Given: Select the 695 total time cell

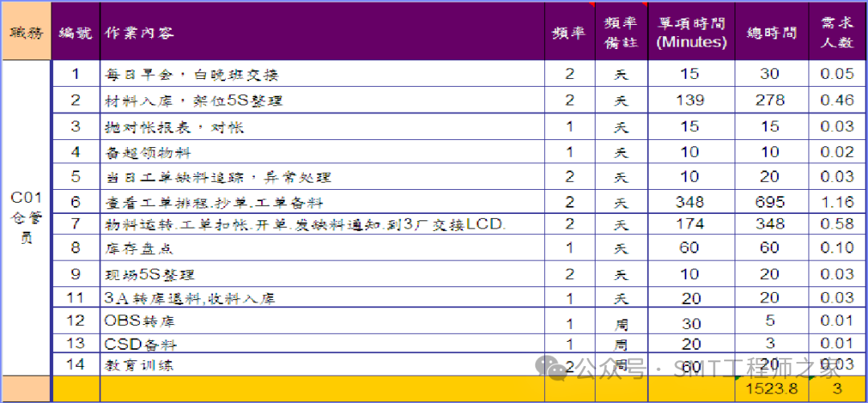Looking at the screenshot, I should coord(771,201).
